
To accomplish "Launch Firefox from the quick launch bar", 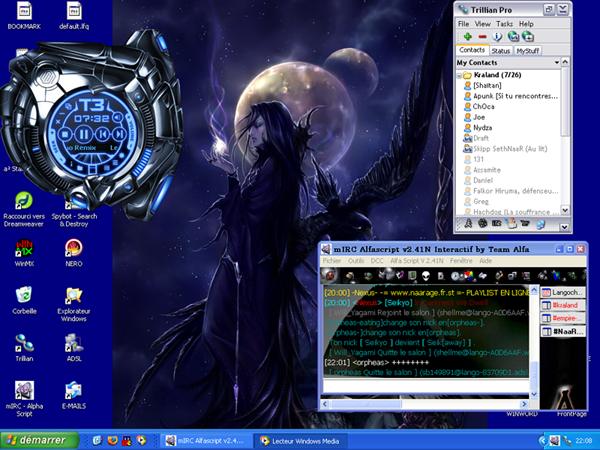I will [x=112, y=440].
